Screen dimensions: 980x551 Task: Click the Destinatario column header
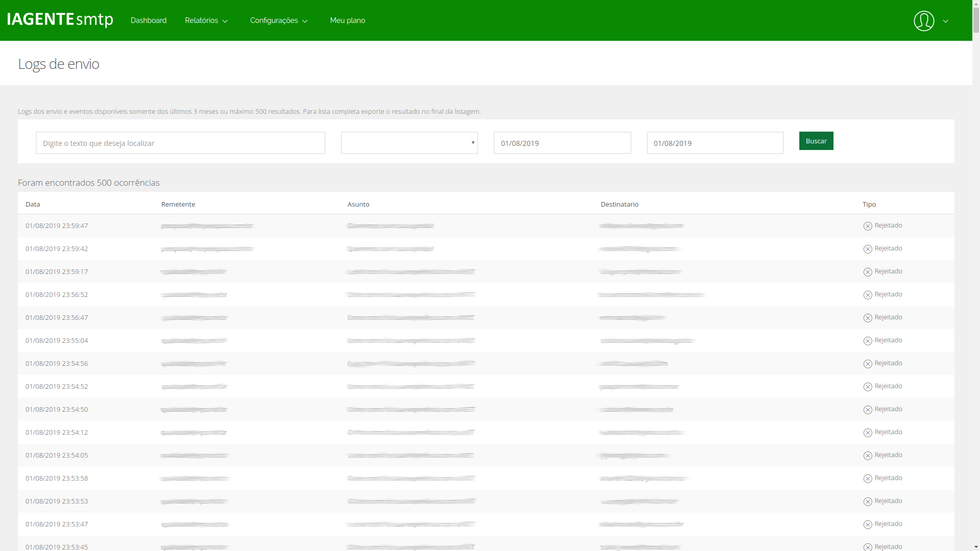tap(620, 204)
